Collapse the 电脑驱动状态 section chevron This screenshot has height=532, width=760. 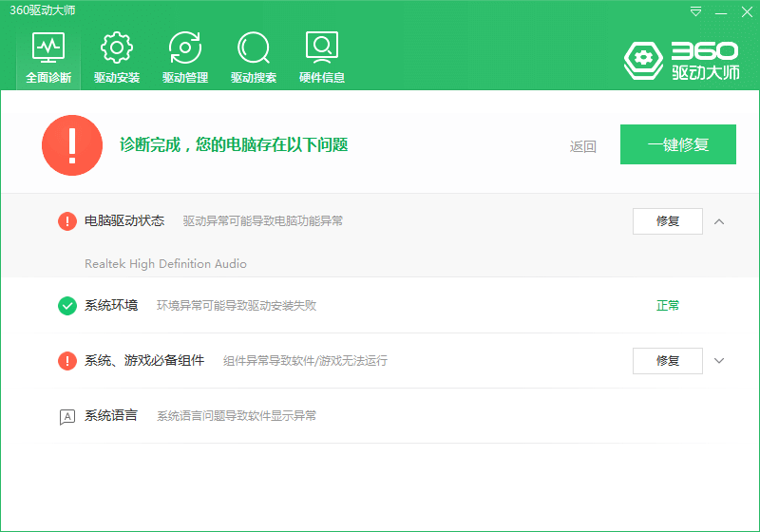719,221
